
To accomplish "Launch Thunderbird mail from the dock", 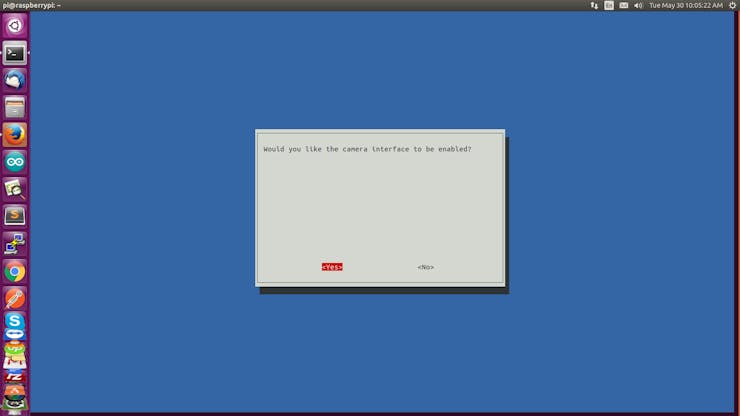I will (15, 80).
